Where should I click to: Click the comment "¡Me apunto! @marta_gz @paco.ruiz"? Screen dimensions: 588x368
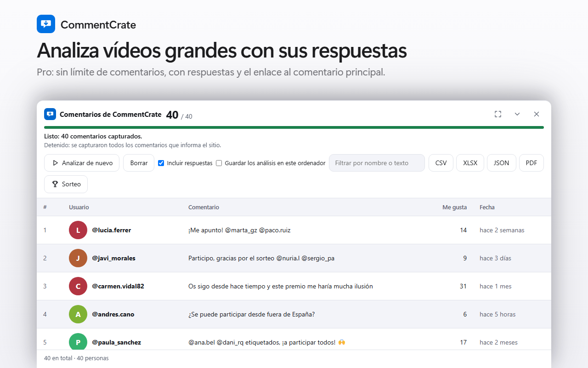click(x=239, y=230)
